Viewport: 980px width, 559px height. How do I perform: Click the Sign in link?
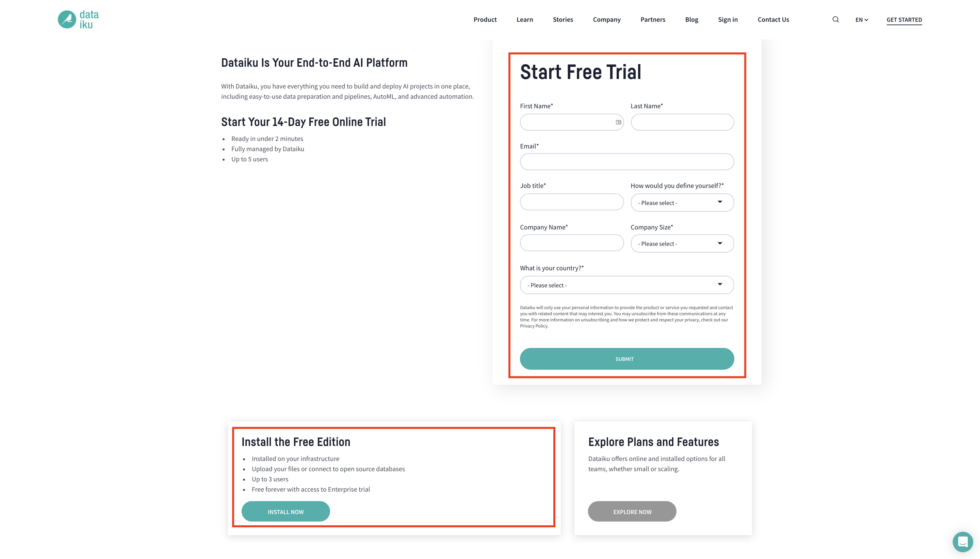[728, 19]
